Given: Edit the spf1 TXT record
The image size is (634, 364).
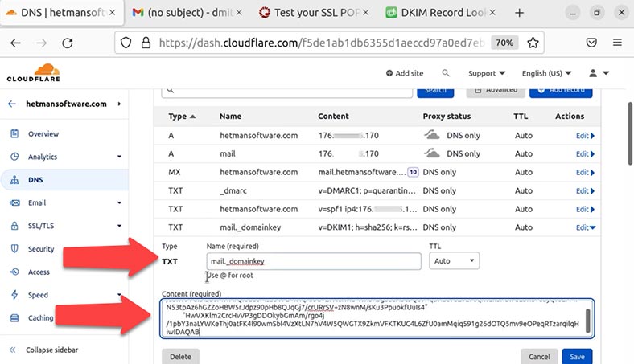Looking at the screenshot, I should pyautogui.click(x=585, y=209).
